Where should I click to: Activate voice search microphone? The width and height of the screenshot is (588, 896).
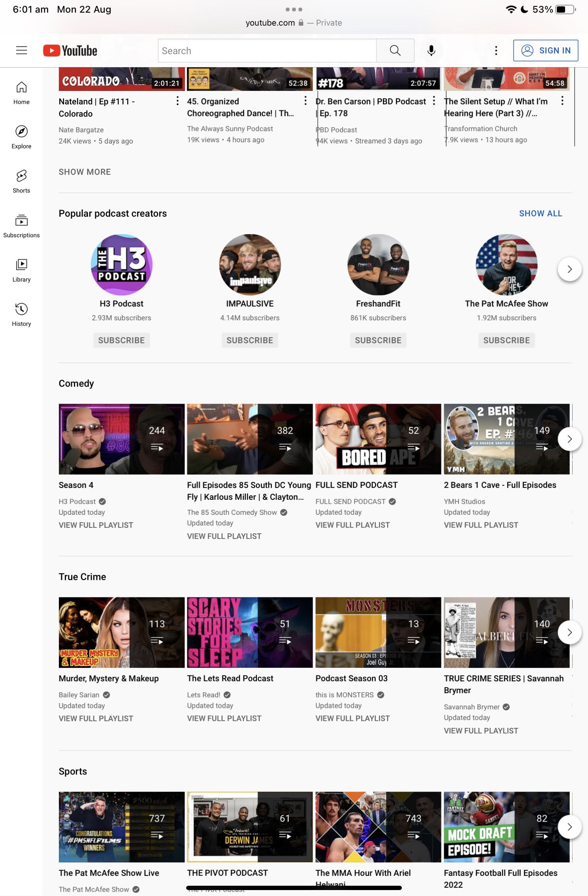431,51
